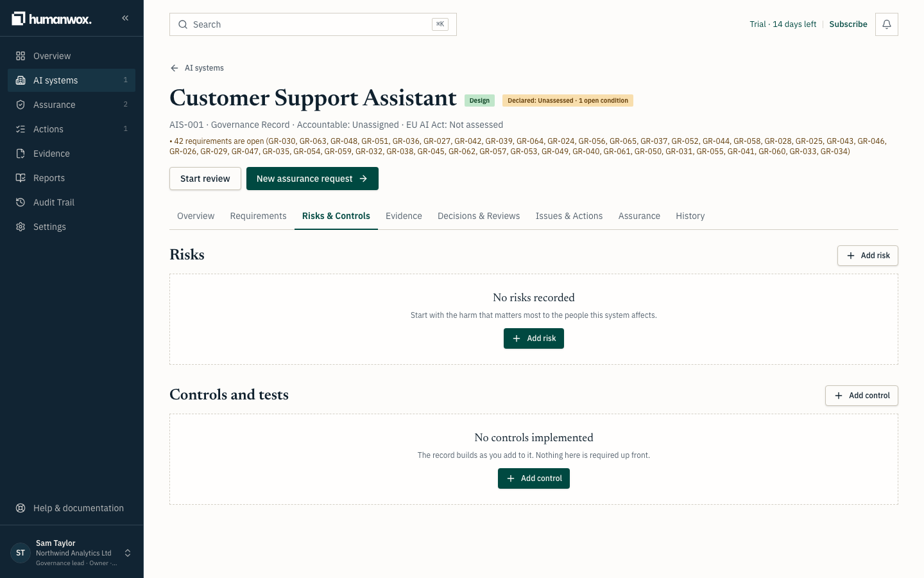Switch to the Requirements tab
Screen dimensions: 924x578
click(x=259, y=216)
